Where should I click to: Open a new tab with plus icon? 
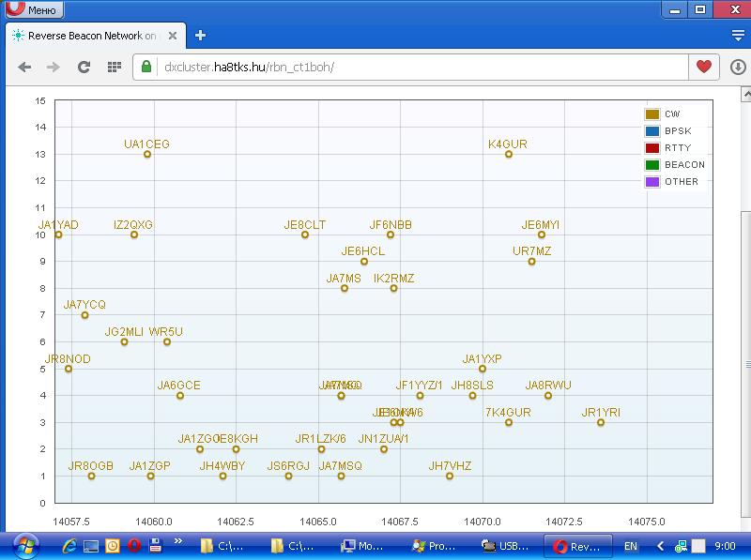click(200, 36)
